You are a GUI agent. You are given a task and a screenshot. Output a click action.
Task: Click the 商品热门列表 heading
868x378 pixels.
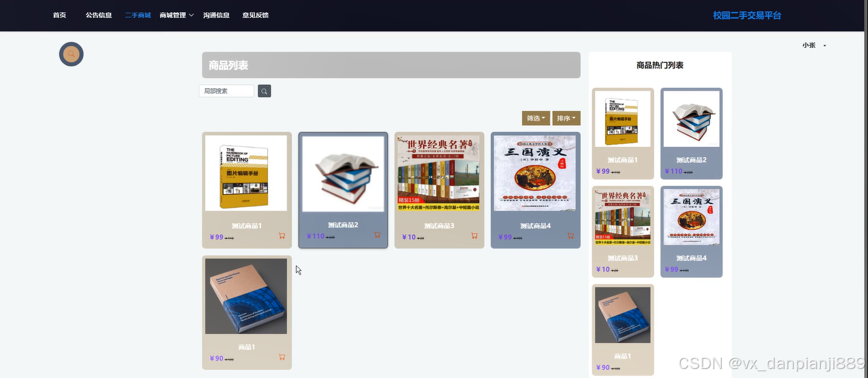click(660, 65)
